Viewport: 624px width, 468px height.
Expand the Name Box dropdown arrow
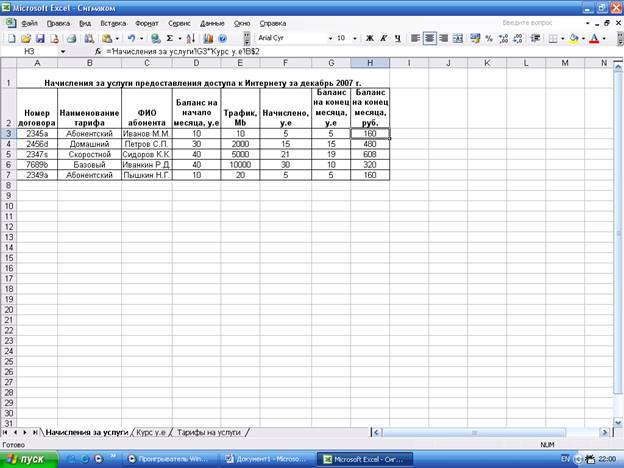point(63,51)
